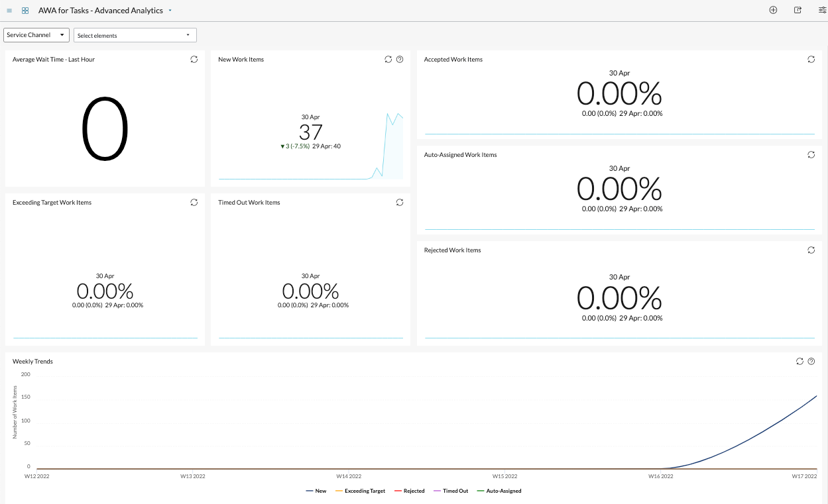Toggle the New series in legend
Viewport: 828px width, 504px height.
[316, 491]
